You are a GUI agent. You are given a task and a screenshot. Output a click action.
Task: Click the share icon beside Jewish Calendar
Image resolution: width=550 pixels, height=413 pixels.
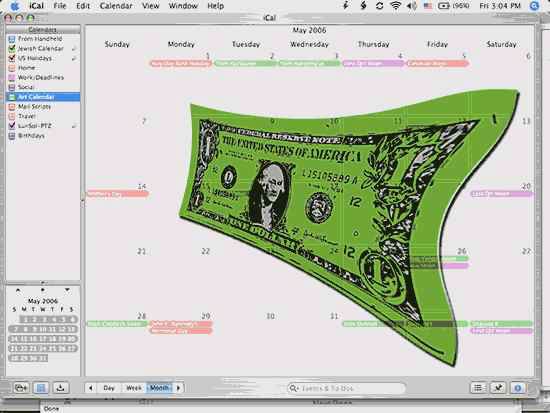pyautogui.click(x=74, y=49)
